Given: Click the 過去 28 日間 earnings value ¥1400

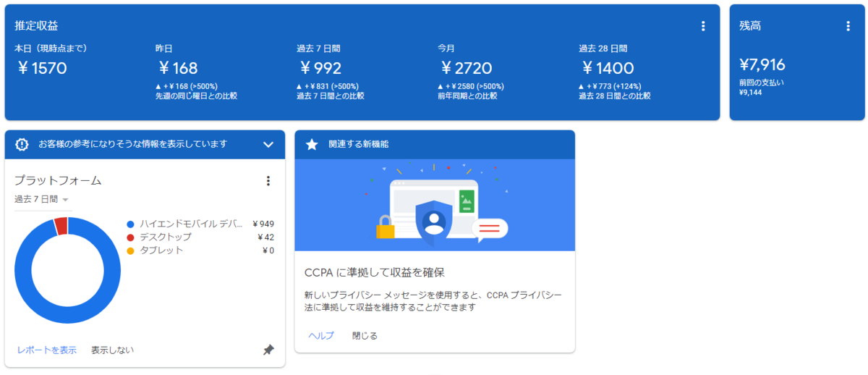Looking at the screenshot, I should (608, 69).
